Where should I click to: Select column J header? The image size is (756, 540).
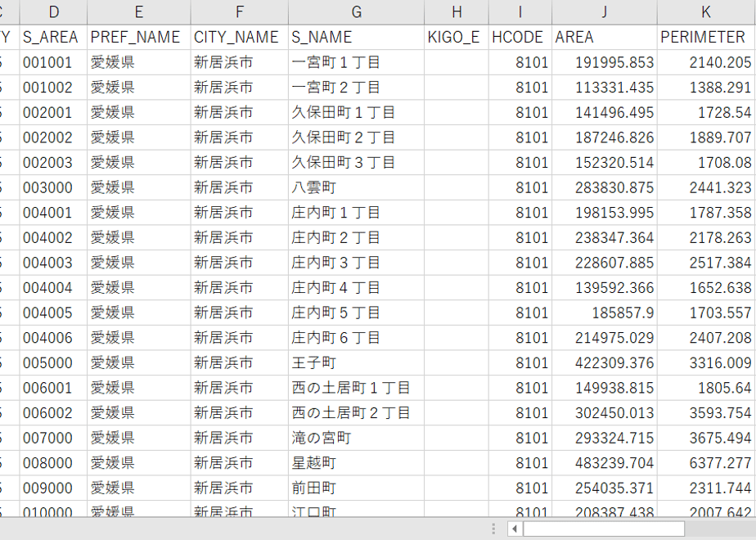(605, 12)
